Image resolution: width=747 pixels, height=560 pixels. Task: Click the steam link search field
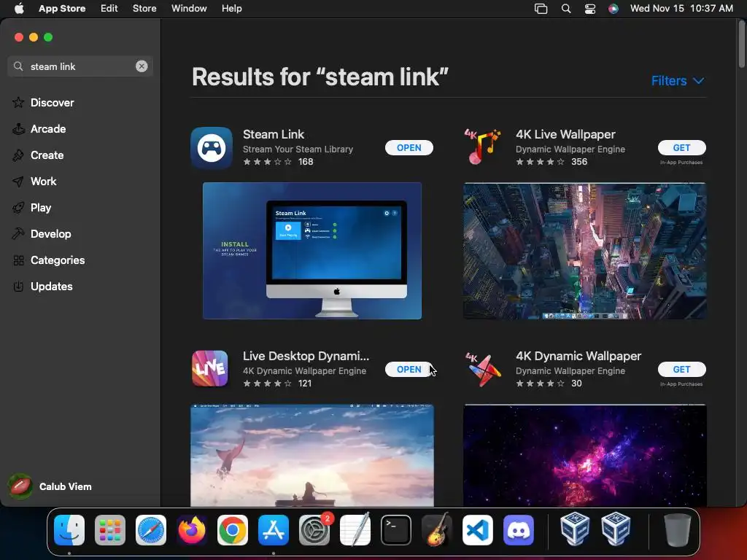[x=80, y=66]
